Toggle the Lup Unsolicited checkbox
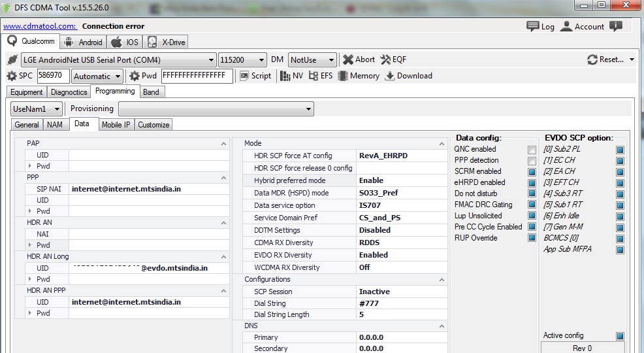644x353 pixels. pyautogui.click(x=532, y=215)
